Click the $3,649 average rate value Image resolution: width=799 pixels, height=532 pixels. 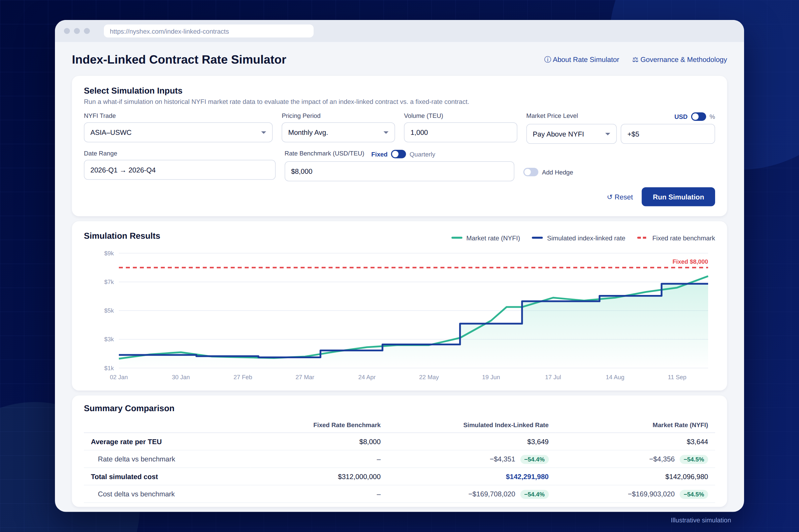click(x=538, y=442)
